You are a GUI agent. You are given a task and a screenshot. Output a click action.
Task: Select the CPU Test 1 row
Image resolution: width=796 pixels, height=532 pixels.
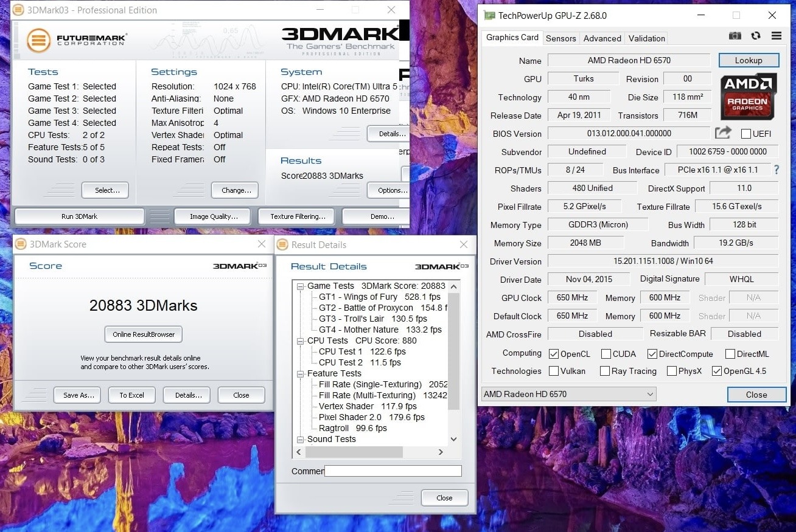pos(362,351)
